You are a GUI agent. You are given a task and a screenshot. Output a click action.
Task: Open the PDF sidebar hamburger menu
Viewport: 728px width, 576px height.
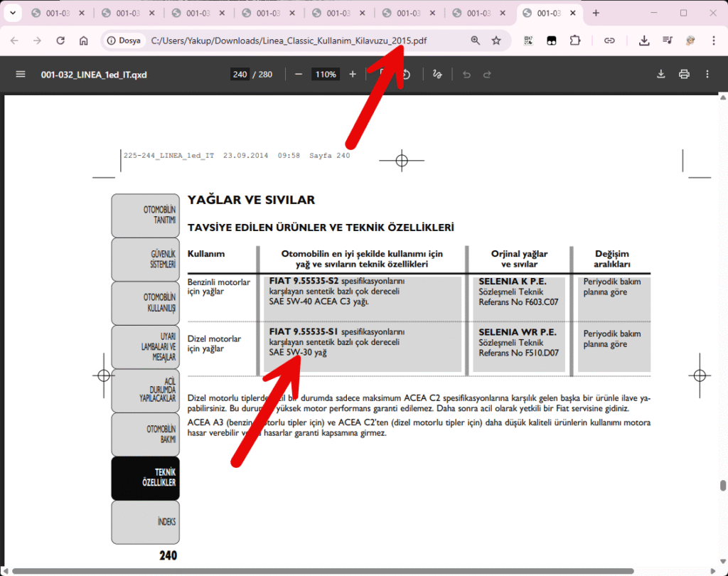click(x=20, y=75)
